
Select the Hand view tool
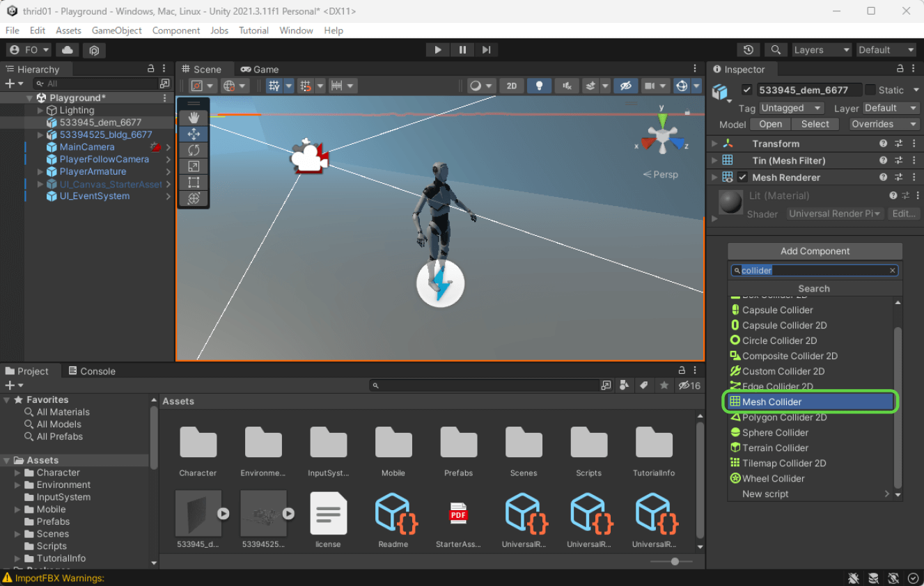[x=194, y=118]
